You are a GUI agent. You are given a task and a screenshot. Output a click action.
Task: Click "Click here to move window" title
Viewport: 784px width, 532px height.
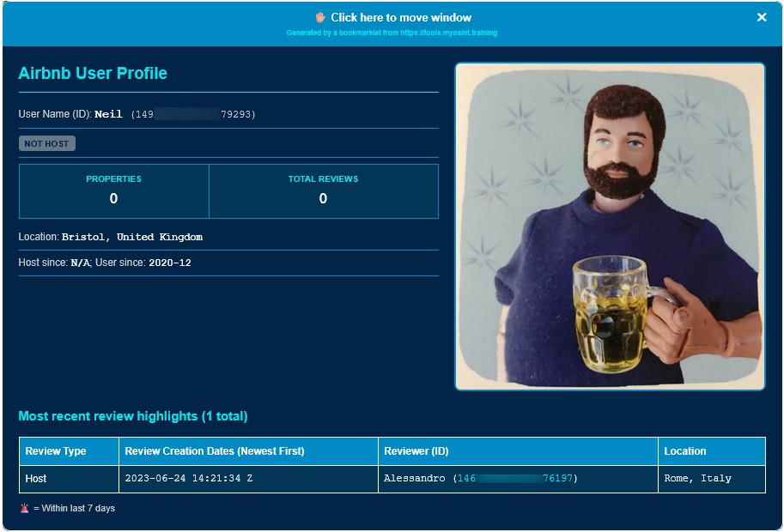(x=400, y=17)
